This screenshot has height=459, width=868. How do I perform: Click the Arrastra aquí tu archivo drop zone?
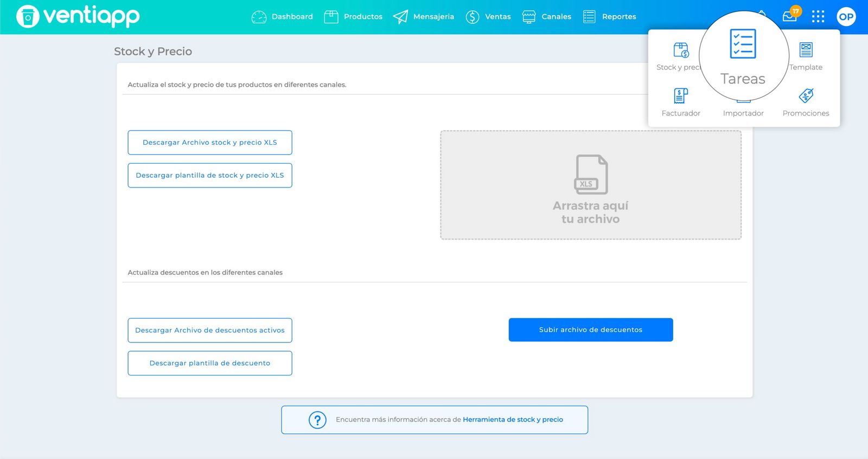(591, 185)
